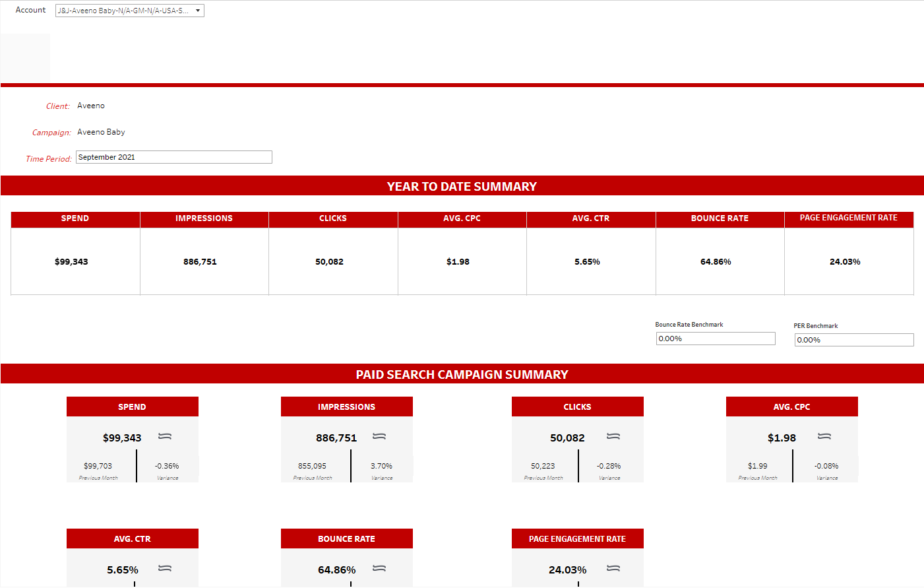The height and width of the screenshot is (588, 924).
Task: Click the CLICKS header in YTD table
Action: click(333, 219)
